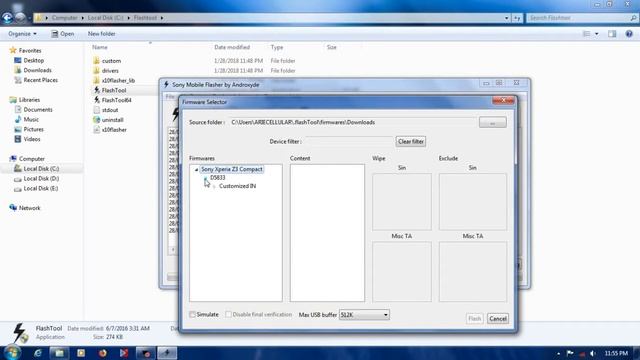Open the Organize dropdown menu
Screen dimensions: 640x360
(22, 34)
